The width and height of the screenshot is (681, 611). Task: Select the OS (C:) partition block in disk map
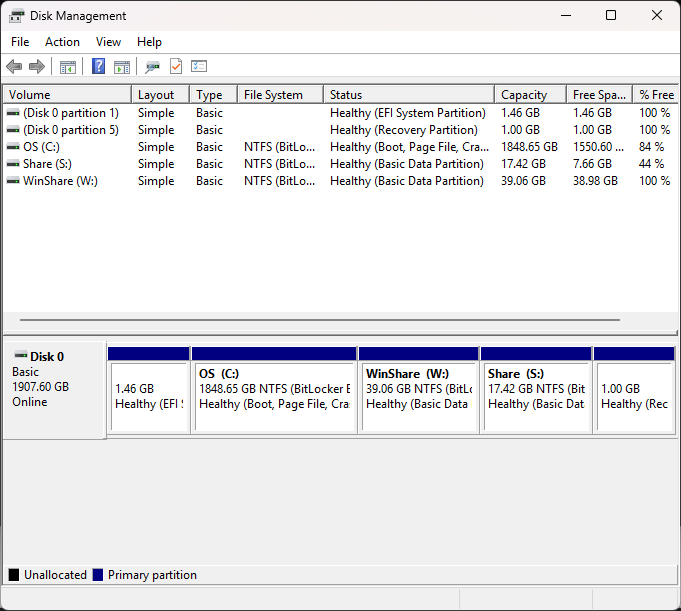(x=274, y=390)
